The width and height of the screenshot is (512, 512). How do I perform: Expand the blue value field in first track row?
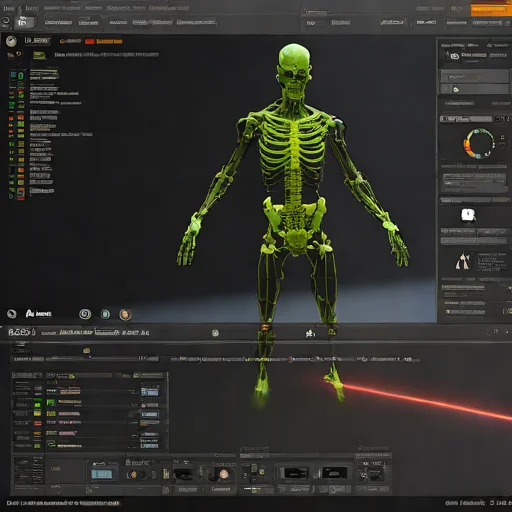(150, 392)
